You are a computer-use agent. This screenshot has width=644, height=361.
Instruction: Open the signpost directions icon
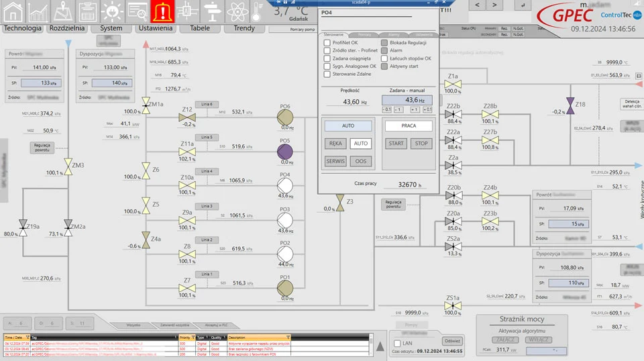point(212,11)
